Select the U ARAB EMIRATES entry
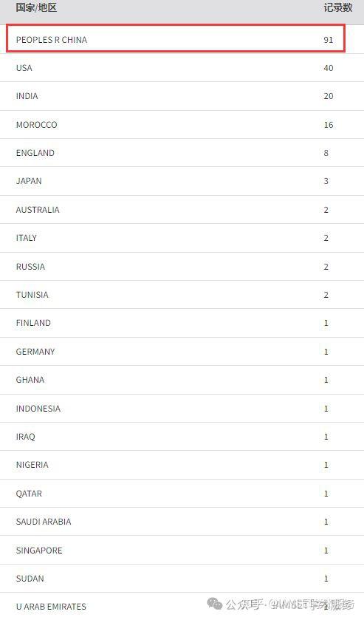The image size is (364, 620). (x=51, y=607)
